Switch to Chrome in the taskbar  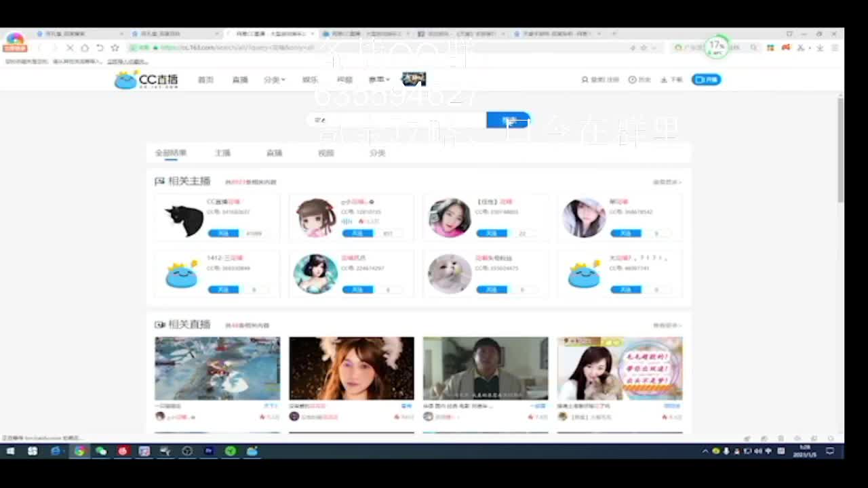79,451
